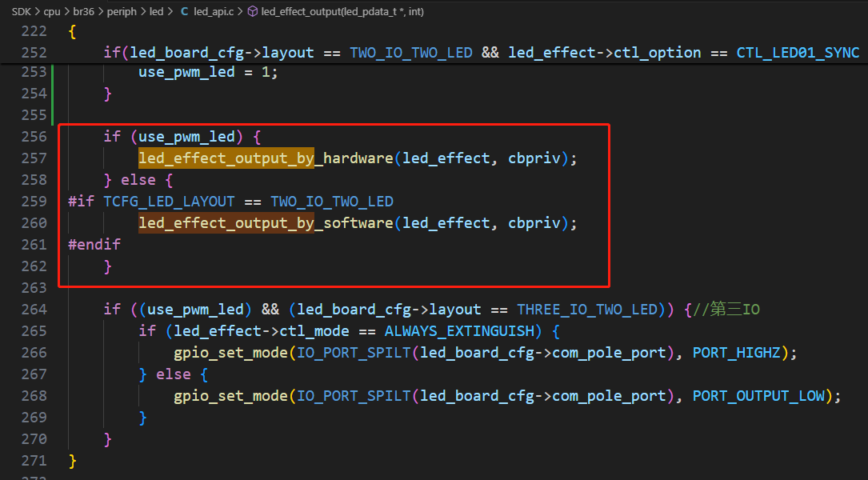Click TWO_IO_TWO_LED on line 252

pos(411,53)
